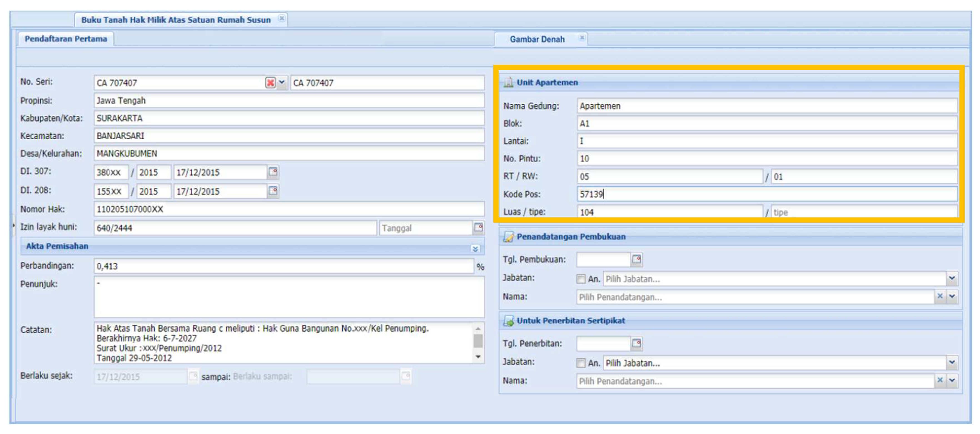
Task: Open Tgl. Penerbitan calendar picker
Action: [x=636, y=344]
